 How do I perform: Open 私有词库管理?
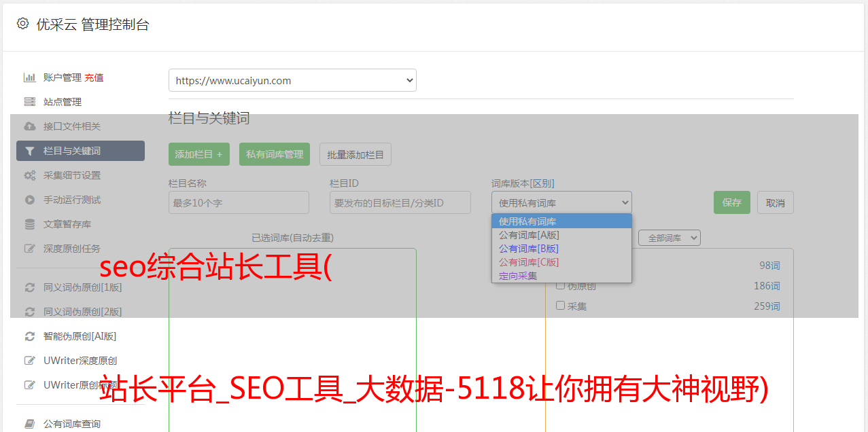coord(275,154)
